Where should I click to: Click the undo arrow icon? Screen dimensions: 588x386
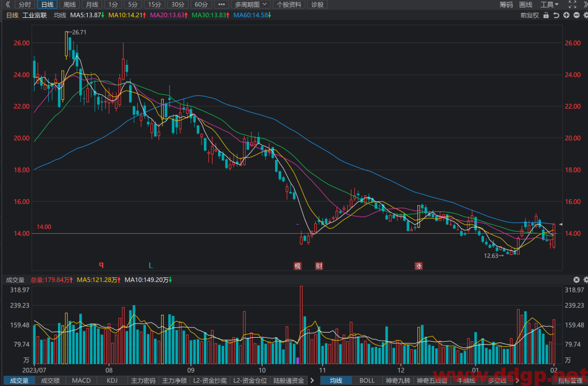click(556, 16)
